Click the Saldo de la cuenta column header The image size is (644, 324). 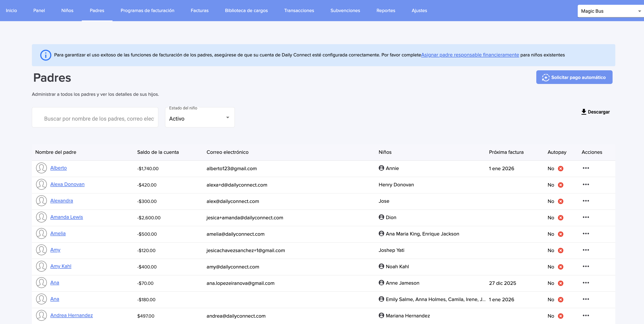(x=158, y=152)
